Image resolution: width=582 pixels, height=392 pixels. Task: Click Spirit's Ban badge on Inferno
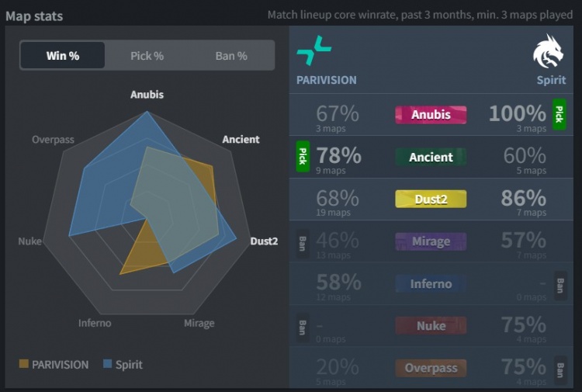[x=559, y=284]
